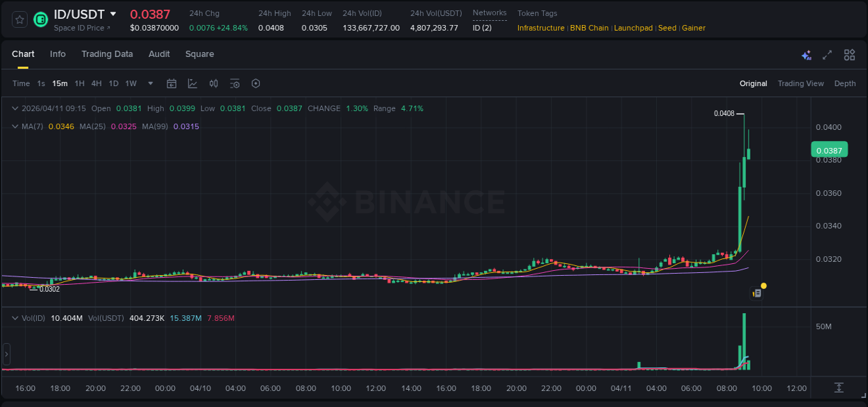
Task: Select the 4H chart interval
Action: coord(97,83)
